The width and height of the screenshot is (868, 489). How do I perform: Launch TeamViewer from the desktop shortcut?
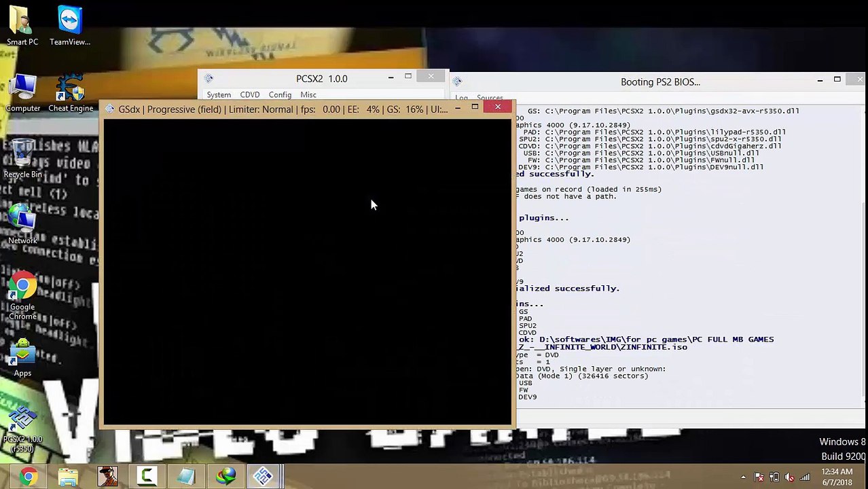tap(70, 26)
